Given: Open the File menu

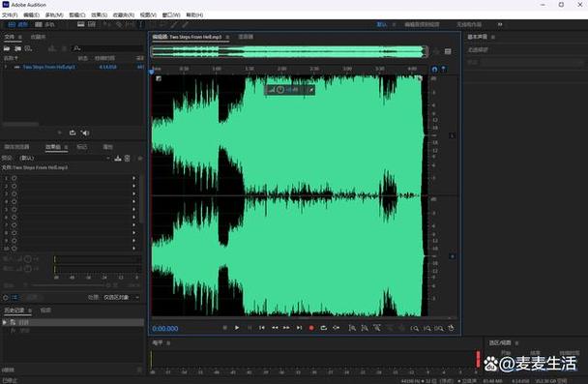Looking at the screenshot, I should pos(10,15).
